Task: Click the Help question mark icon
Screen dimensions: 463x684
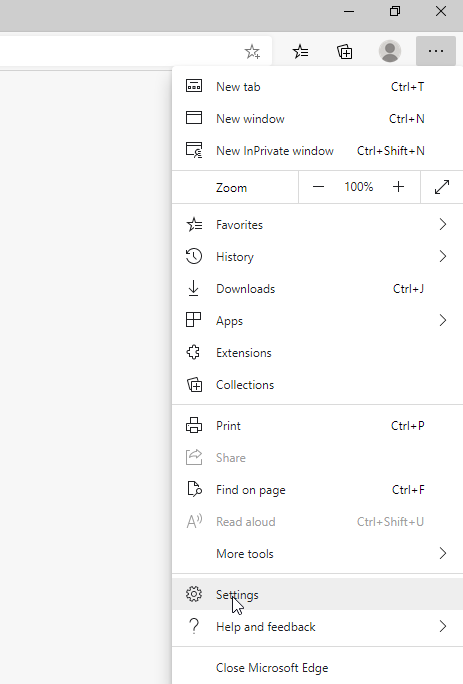Action: 194,626
